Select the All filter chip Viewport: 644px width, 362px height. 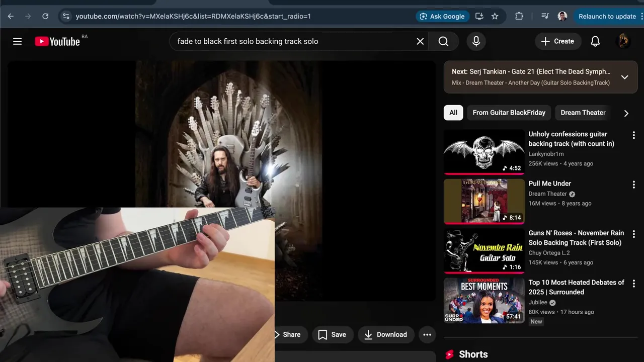[453, 113]
